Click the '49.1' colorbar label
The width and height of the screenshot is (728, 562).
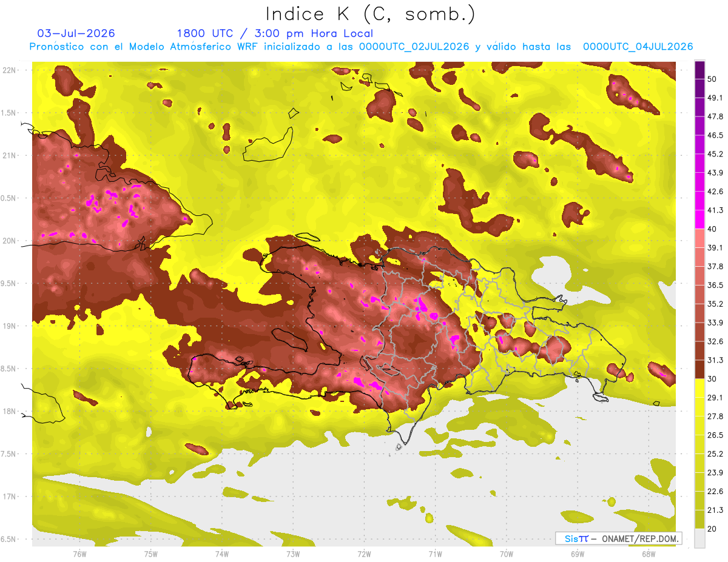[715, 98]
